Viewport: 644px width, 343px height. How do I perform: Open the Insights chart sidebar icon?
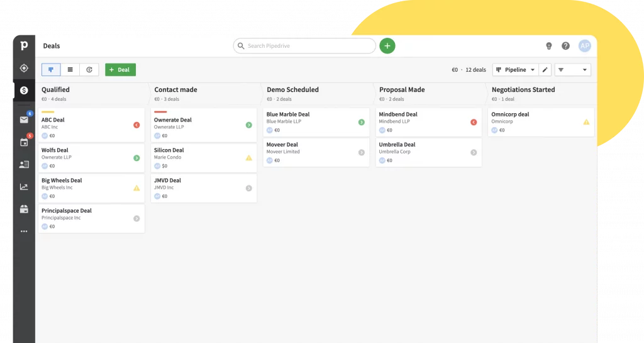tap(24, 187)
